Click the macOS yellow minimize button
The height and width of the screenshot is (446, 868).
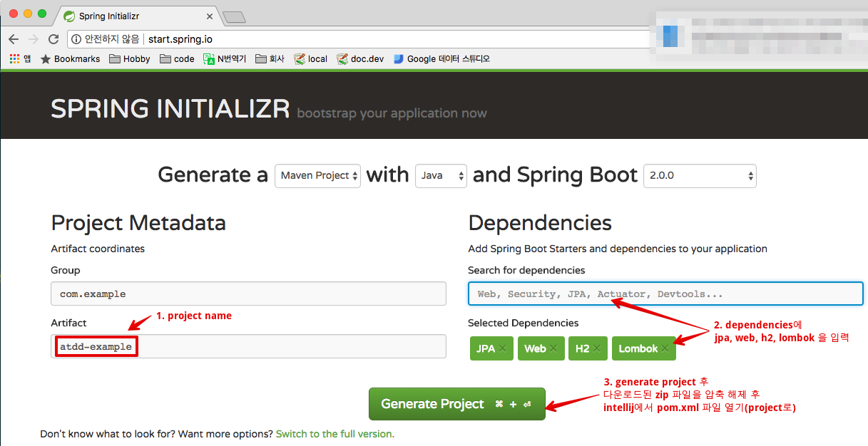click(29, 14)
